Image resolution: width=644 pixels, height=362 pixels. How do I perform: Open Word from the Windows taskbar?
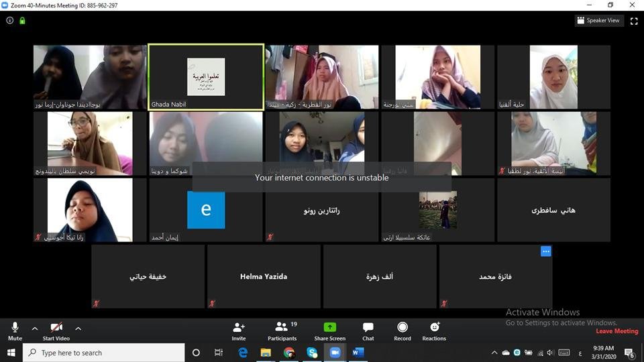(x=358, y=353)
